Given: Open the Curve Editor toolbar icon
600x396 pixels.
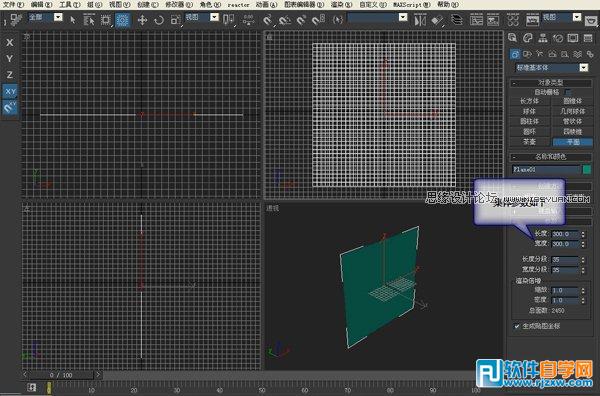Looking at the screenshot, I should pyautogui.click(x=476, y=20).
